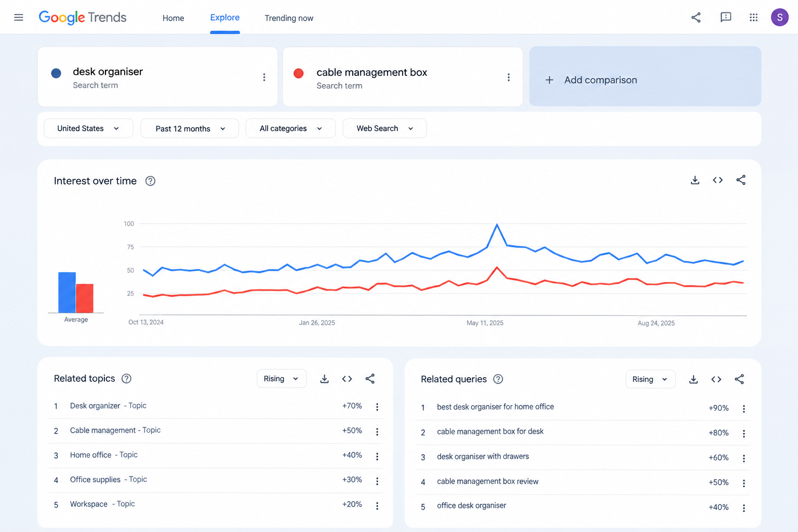Edit the desk organiser search term
The image size is (798, 532).
tap(108, 72)
